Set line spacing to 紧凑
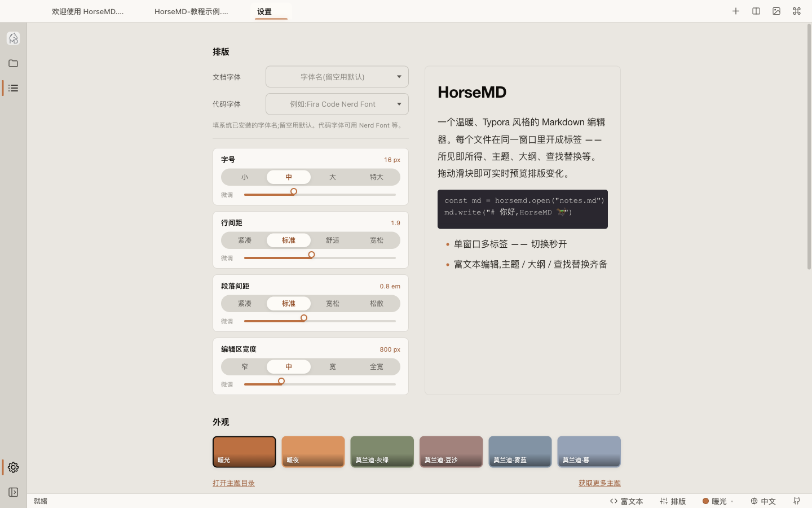The image size is (812, 508). 245,240
